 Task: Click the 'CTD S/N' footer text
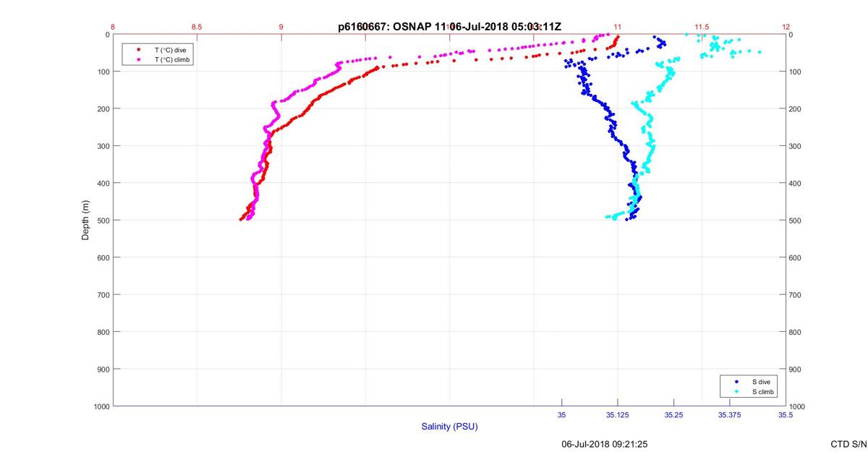coord(849,444)
